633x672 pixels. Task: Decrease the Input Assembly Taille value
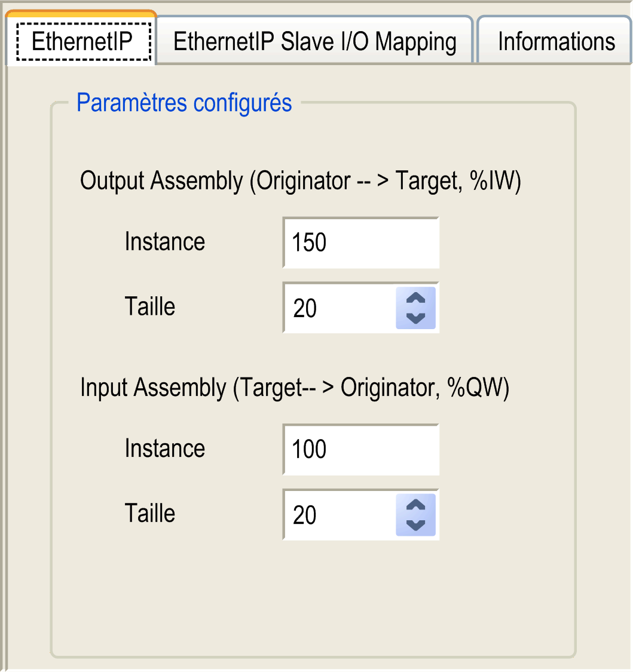(415, 526)
